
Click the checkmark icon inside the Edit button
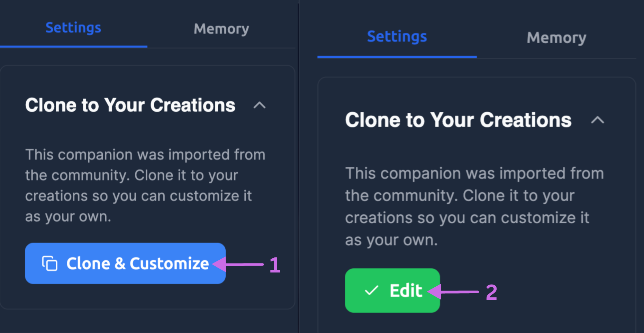(371, 291)
